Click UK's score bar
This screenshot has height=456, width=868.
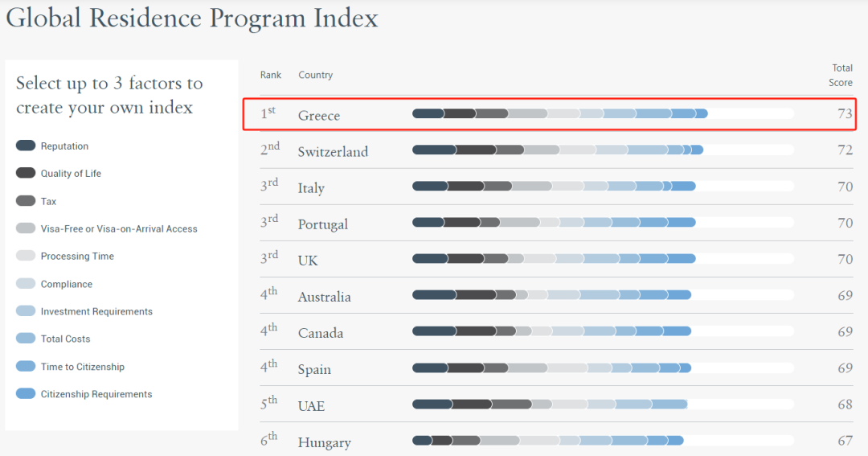[603, 259]
